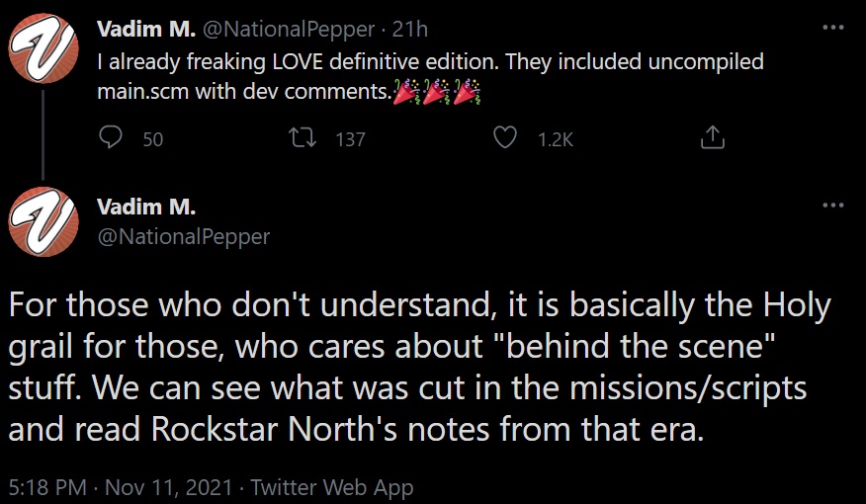
Task: Open the Twitter Web App source link
Action: point(332,486)
